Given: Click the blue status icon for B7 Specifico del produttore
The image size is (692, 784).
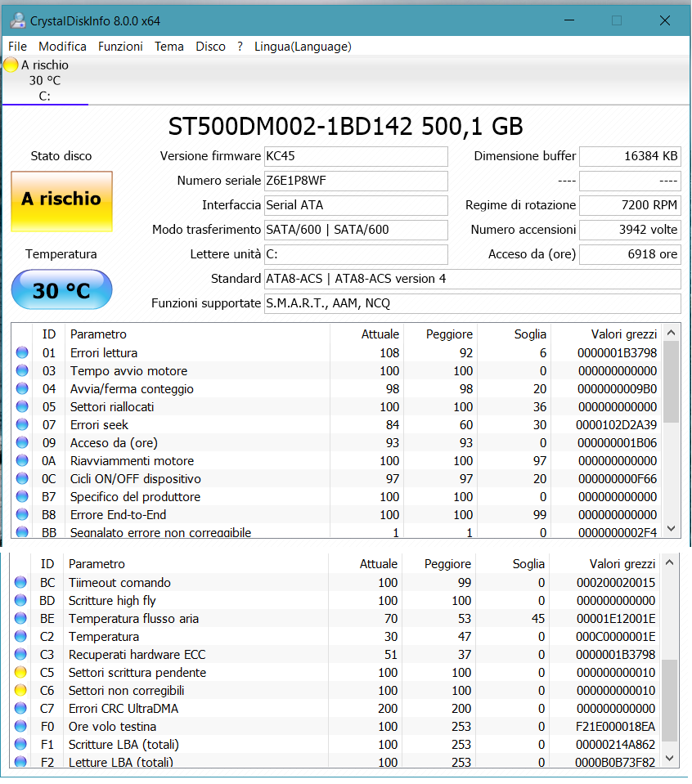Looking at the screenshot, I should [22, 496].
